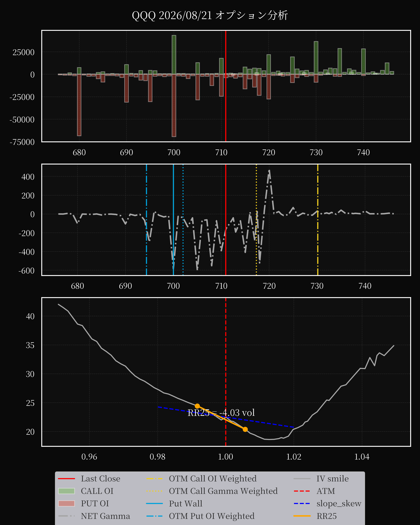This screenshot has width=420, height=525.
Task: Select the "slope_skew" legend label
Action: click(339, 504)
